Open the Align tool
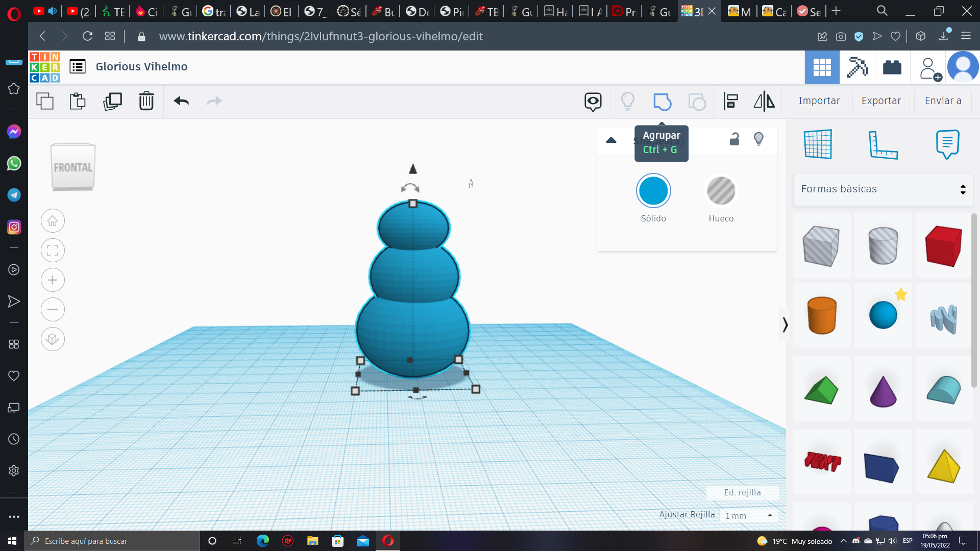The width and height of the screenshot is (980, 551). (x=731, y=102)
